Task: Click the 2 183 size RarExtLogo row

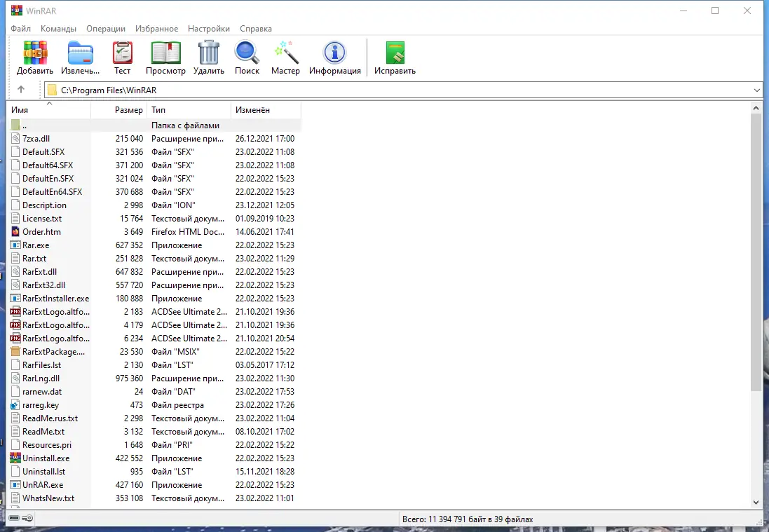Action: [155, 311]
